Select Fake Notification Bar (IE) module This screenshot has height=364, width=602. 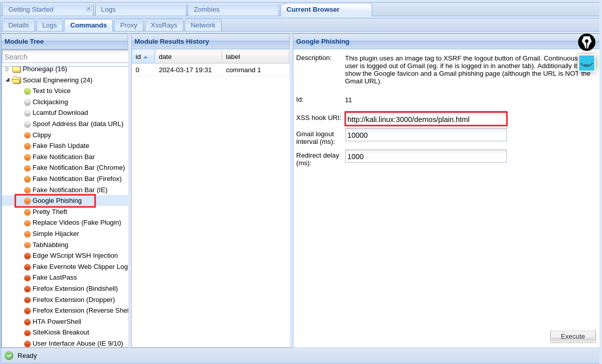pyautogui.click(x=70, y=190)
